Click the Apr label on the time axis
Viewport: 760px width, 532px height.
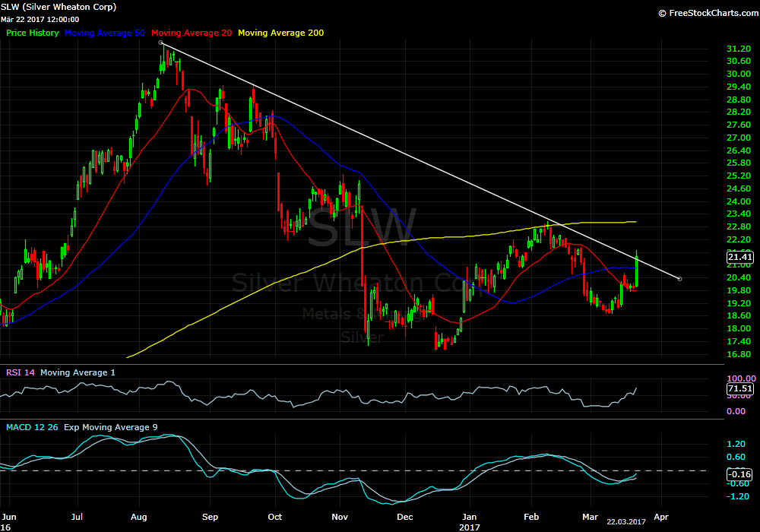661,517
